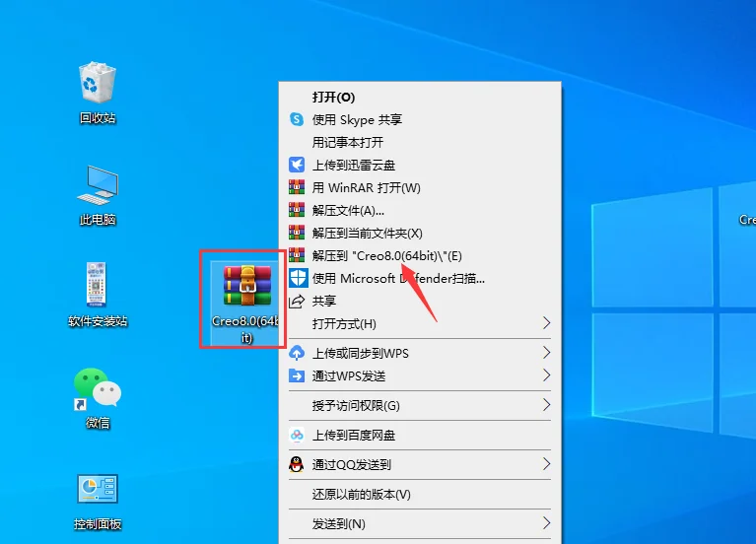Click the Skype icon in context menu
This screenshot has height=544, width=756.
pos(297,119)
